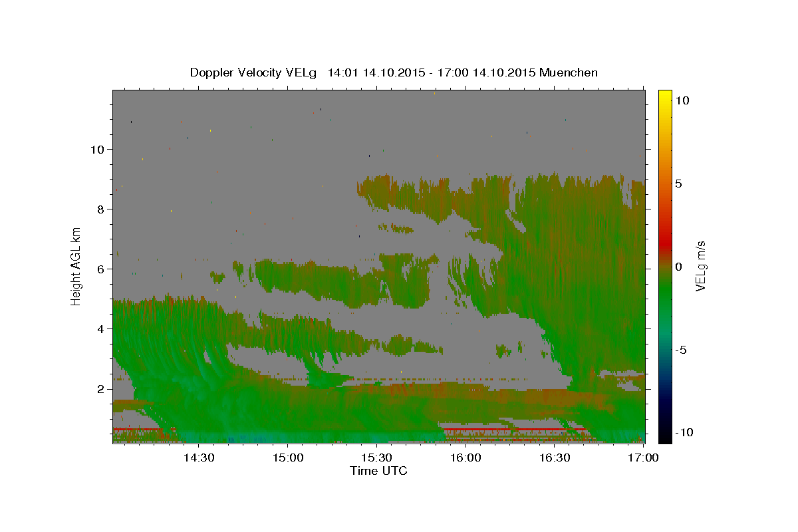This screenshot has height=532, width=798.
Task: Click the 14:30 time axis label
Action: coord(198,458)
